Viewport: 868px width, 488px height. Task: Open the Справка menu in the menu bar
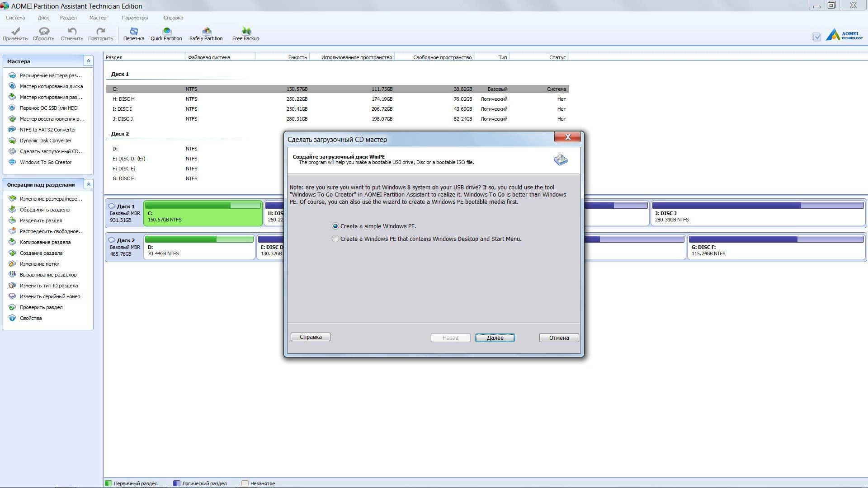coord(173,18)
